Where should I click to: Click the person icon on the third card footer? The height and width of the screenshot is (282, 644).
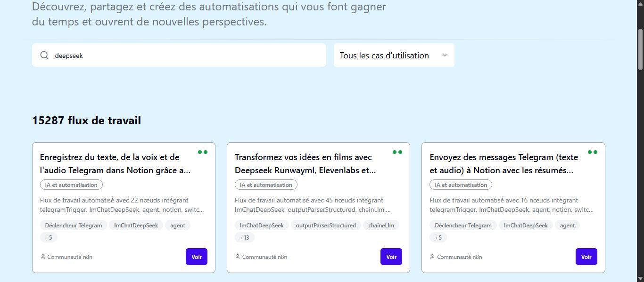(x=432, y=257)
